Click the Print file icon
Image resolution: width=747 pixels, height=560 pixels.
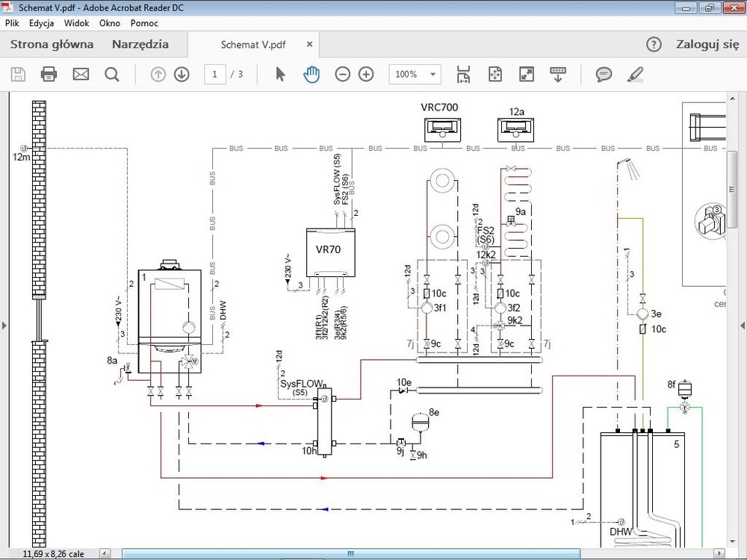click(49, 74)
